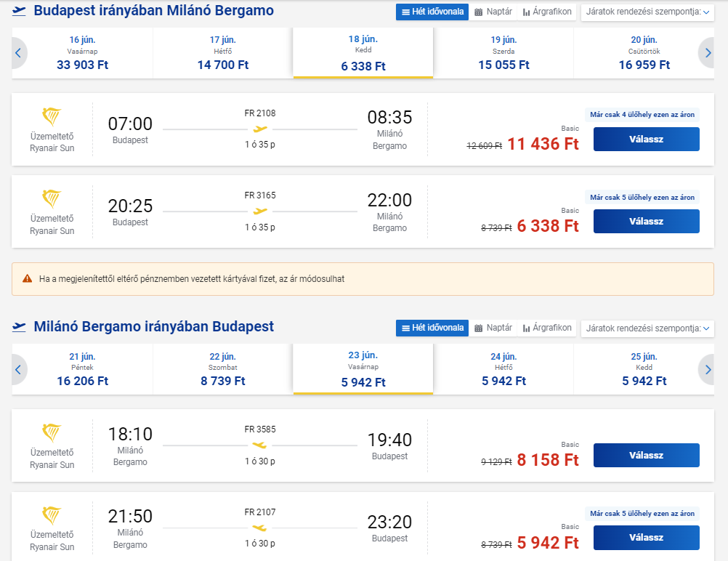The height and width of the screenshot is (561, 728).
Task: Click the 11 436 Ft price
Action: [543, 144]
